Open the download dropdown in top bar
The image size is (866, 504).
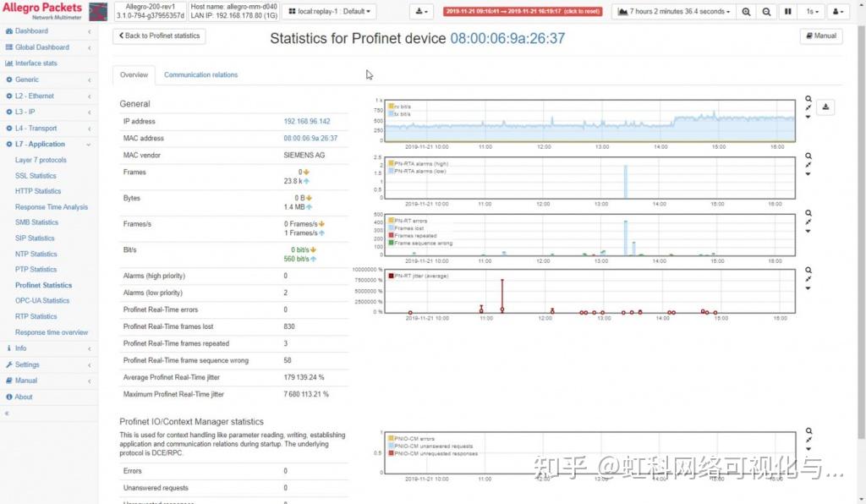tap(421, 11)
